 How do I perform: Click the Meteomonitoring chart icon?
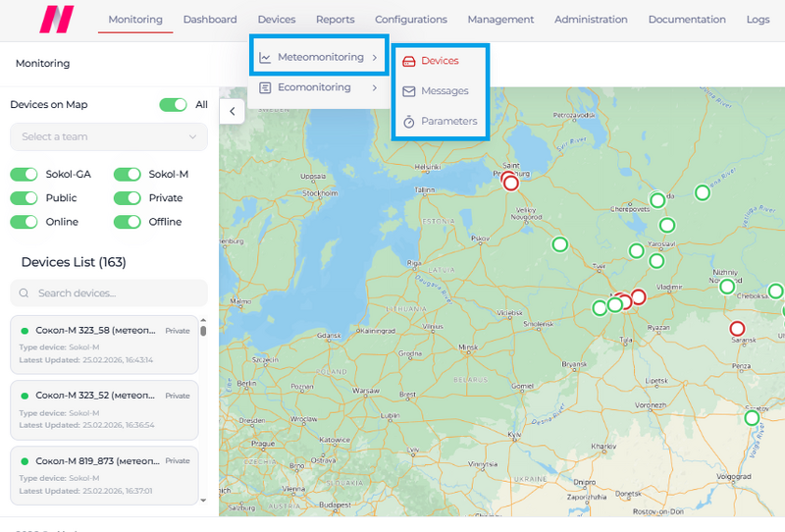point(265,57)
